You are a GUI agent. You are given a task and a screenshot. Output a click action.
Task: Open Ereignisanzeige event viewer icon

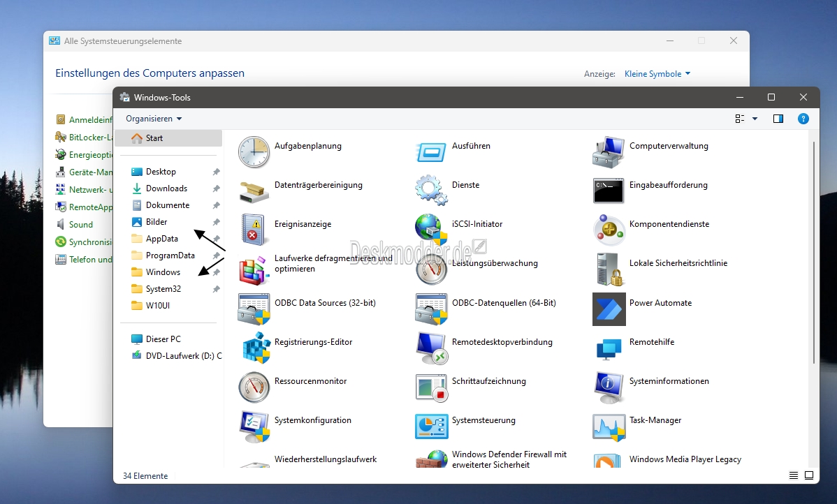coord(253,230)
